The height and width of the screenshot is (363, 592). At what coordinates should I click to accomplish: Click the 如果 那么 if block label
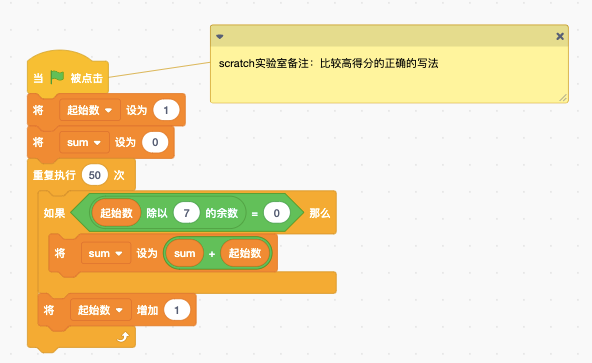(54, 213)
